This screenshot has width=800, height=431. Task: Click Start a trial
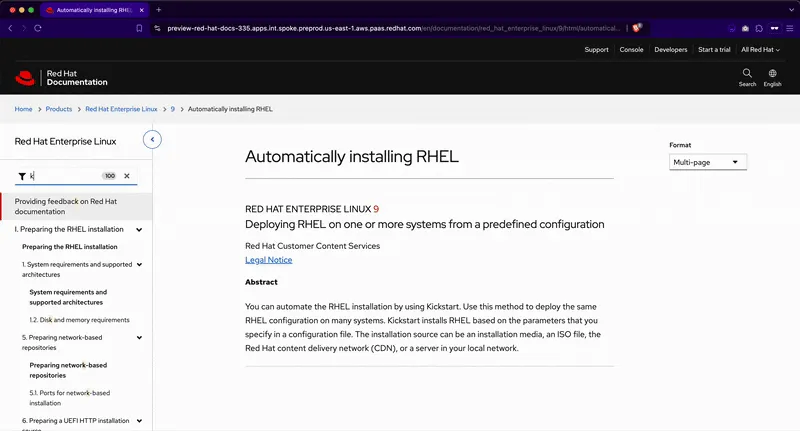click(714, 49)
